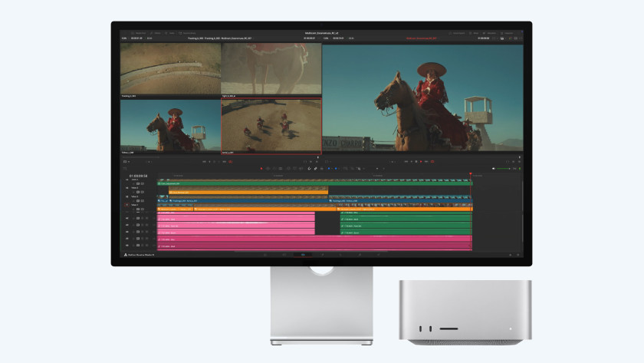Viewport: 644px width, 363px height.
Task: Add a marker with the blue marker icon
Action: point(336,169)
